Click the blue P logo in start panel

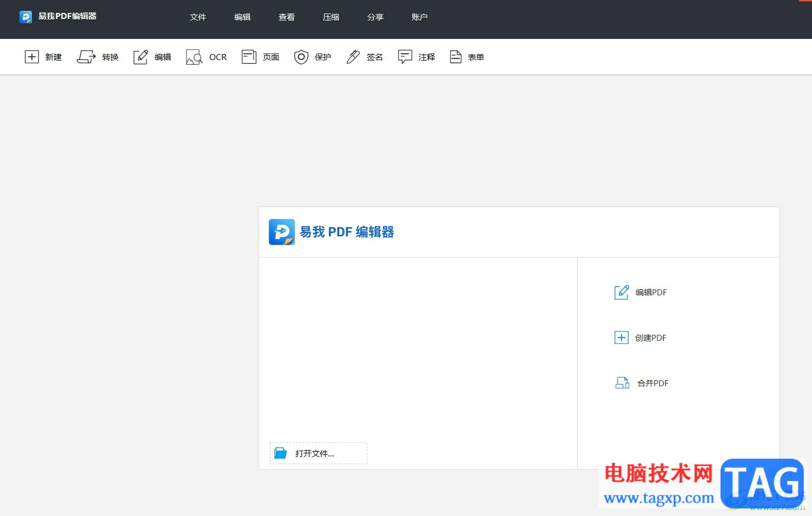(x=282, y=232)
